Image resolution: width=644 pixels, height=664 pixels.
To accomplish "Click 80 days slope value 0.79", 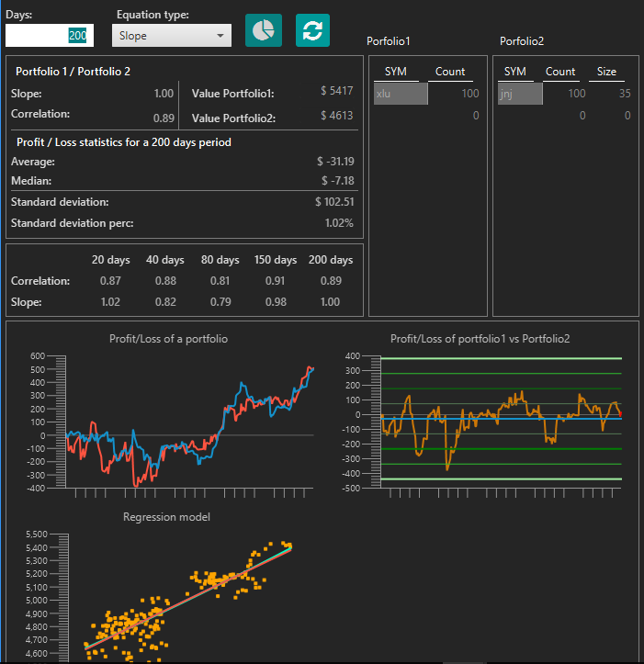I will click(220, 302).
